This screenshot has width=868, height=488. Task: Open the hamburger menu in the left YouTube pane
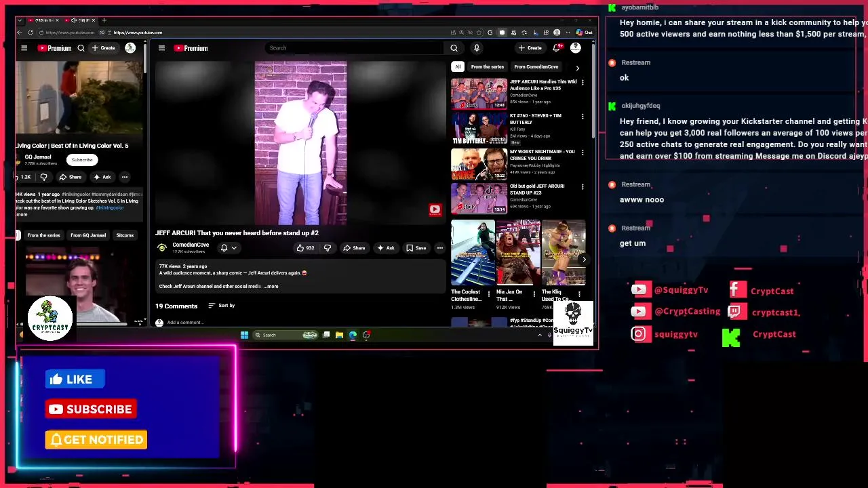coord(24,48)
